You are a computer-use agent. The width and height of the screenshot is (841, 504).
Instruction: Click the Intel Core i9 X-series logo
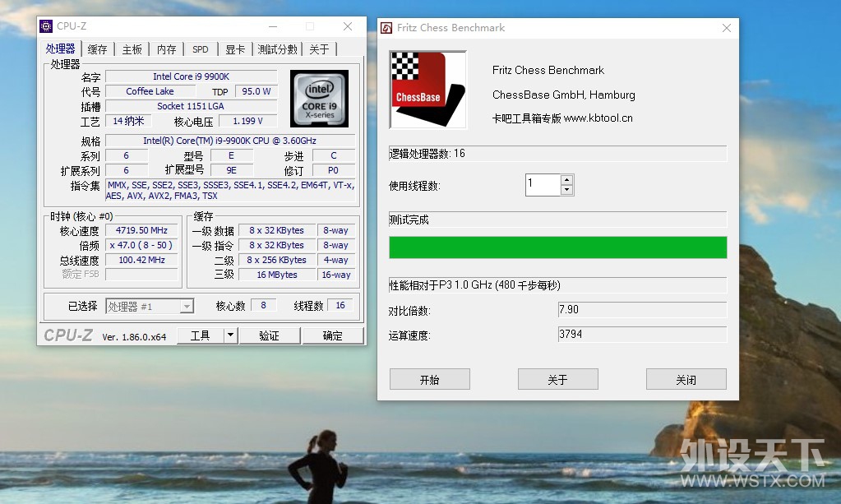(x=319, y=98)
